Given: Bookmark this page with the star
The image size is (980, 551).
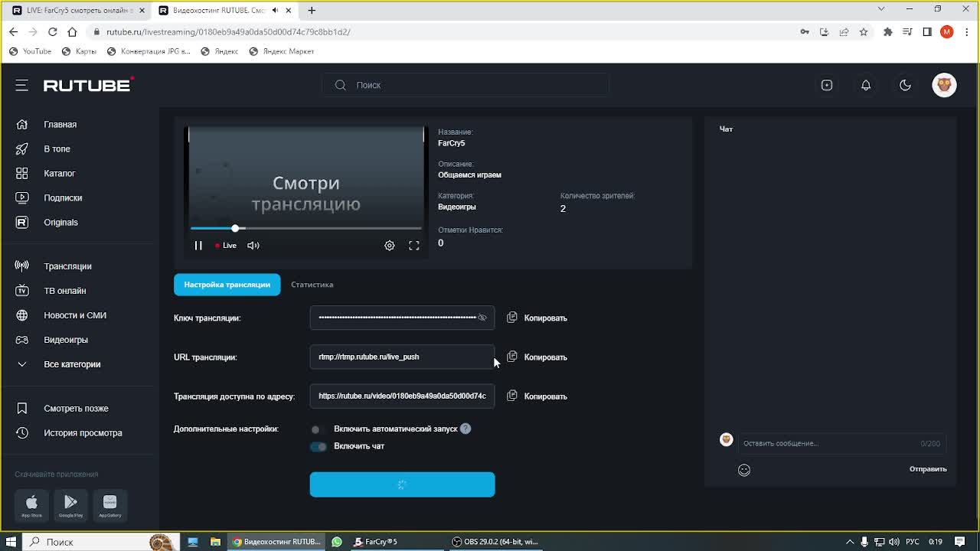Looking at the screenshot, I should click(x=864, y=32).
